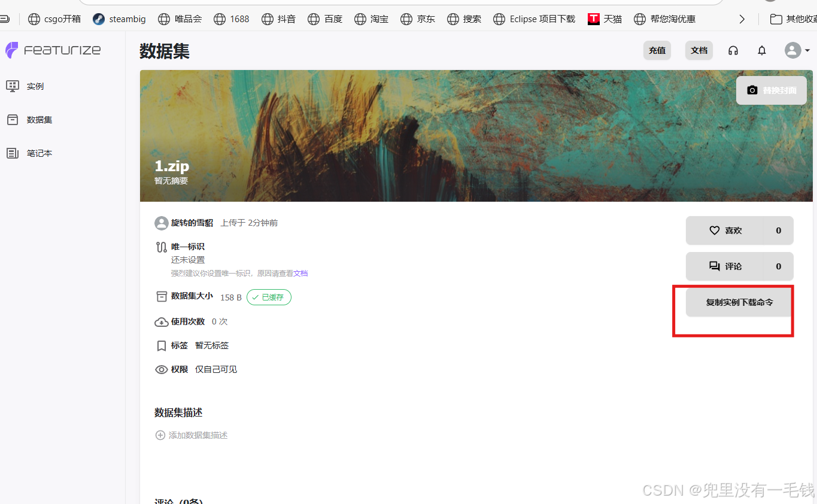The image size is (817, 504).
Task: Click the 复制实例下载命令 button
Action: tap(739, 302)
